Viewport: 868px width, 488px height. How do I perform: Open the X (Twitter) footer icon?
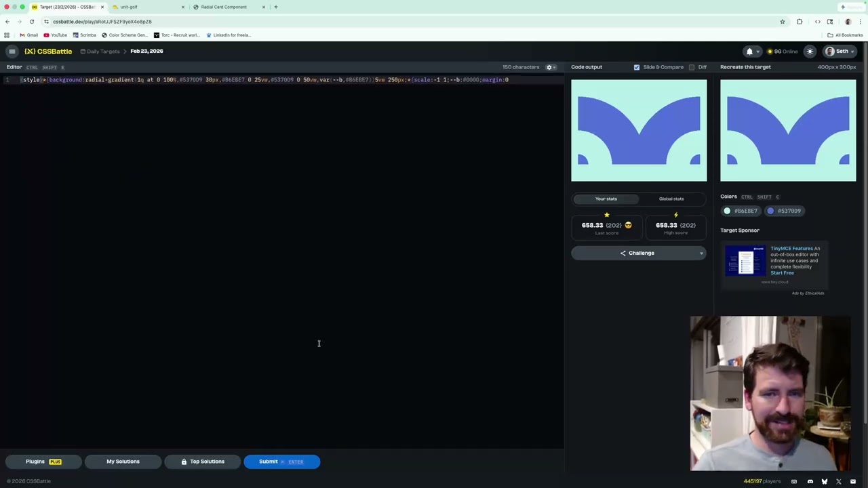point(839,482)
